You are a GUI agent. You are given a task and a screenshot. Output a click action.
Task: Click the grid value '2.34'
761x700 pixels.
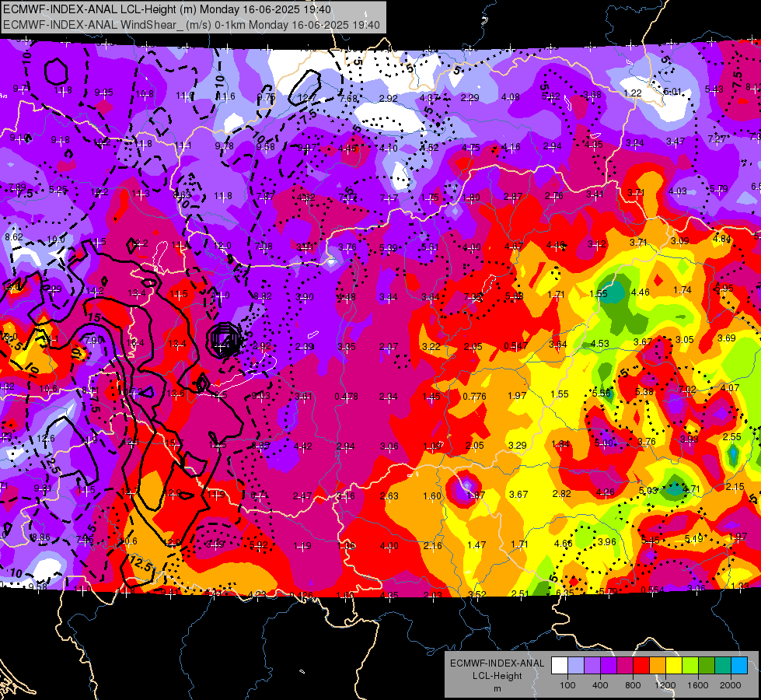pyautogui.click(x=388, y=397)
